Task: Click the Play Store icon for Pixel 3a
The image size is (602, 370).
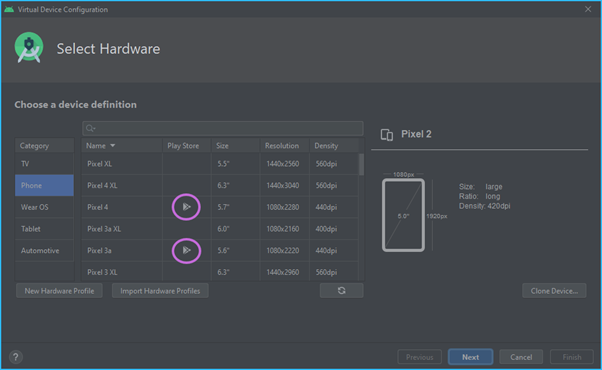Action: pos(187,250)
